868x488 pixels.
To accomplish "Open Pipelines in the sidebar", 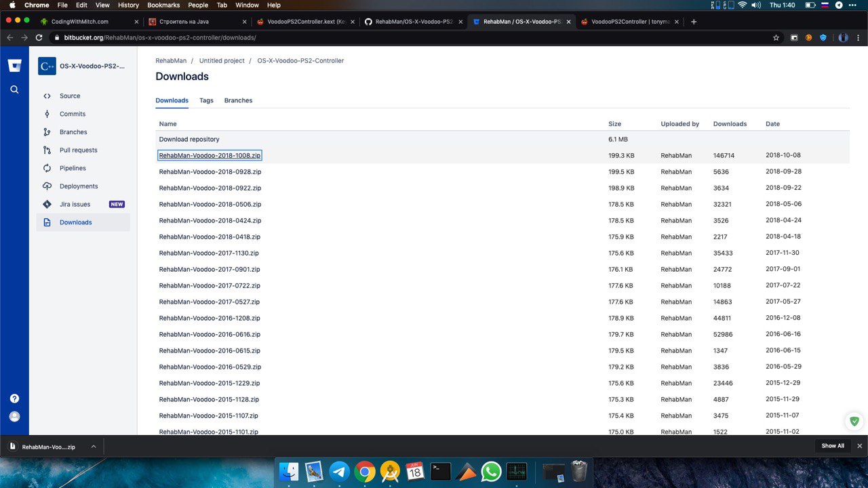I will 83,168.
